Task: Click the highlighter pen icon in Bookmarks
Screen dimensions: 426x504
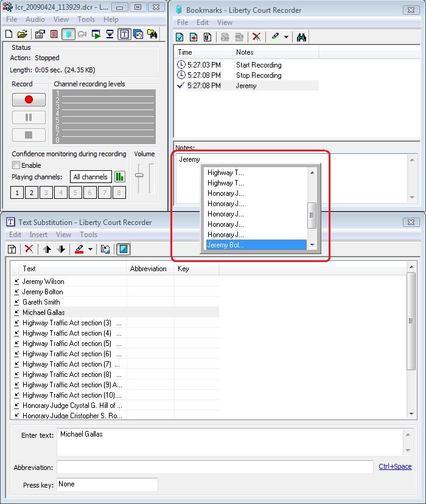Action: pos(275,36)
